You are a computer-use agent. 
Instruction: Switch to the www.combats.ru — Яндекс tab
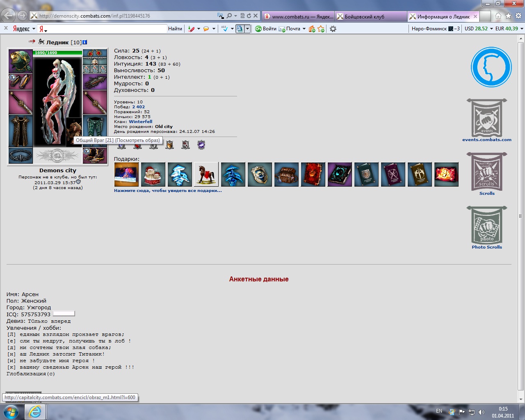(x=298, y=16)
